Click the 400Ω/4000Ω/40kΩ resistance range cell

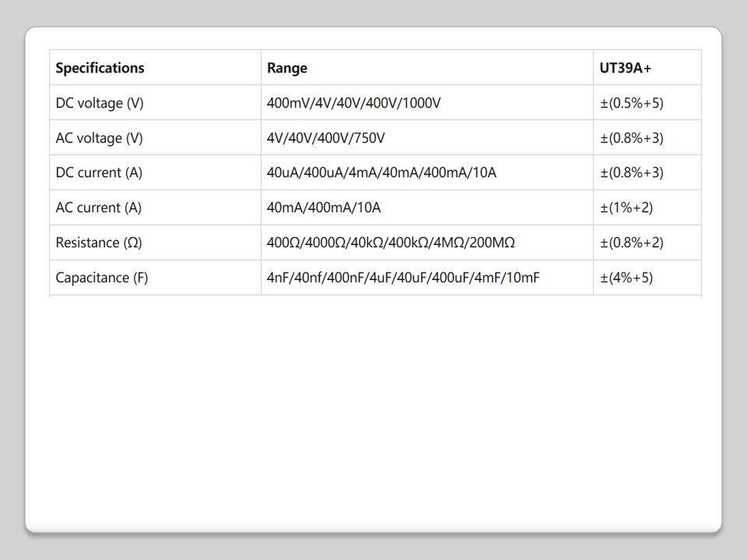click(391, 243)
